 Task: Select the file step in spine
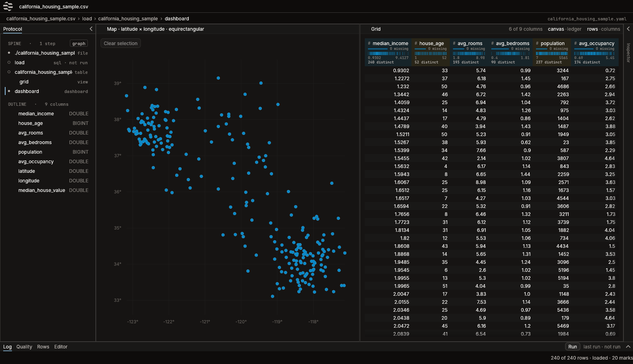(48, 53)
